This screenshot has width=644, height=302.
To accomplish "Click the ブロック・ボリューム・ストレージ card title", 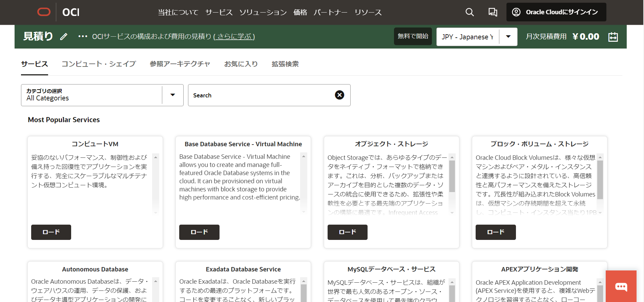I will (540, 144).
